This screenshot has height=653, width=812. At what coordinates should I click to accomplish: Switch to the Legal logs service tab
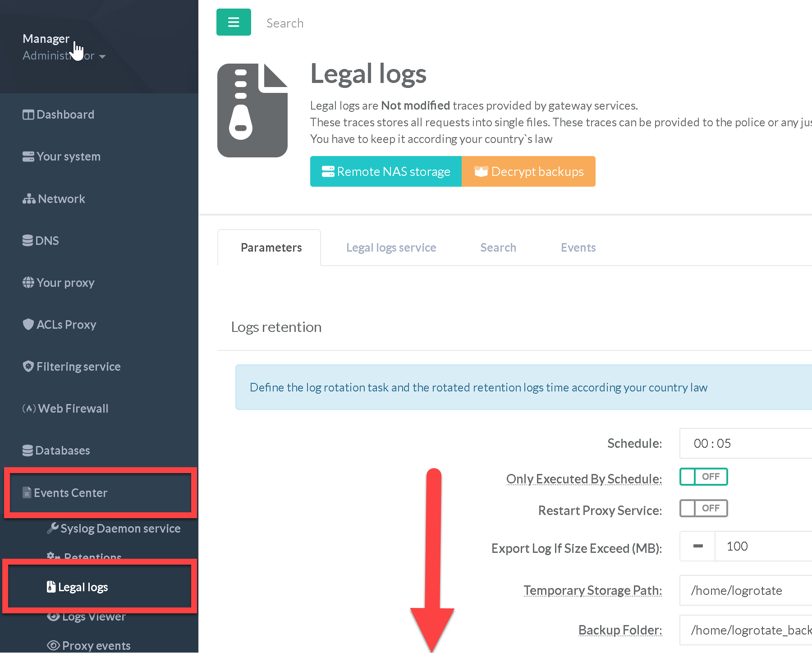click(391, 248)
